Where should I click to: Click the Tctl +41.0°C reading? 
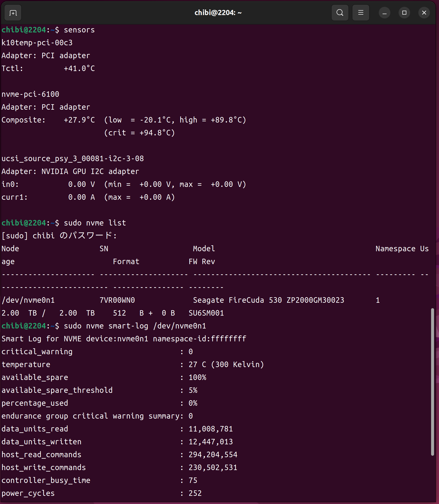(79, 69)
